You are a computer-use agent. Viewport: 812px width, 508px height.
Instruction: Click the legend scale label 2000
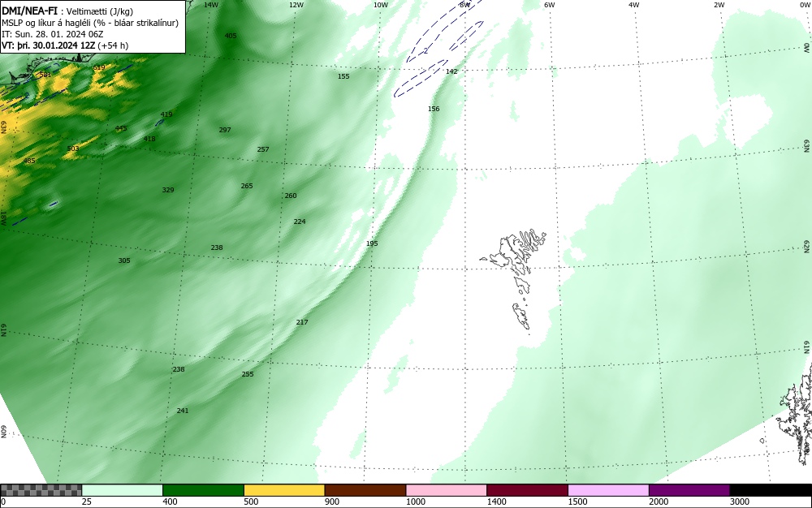[659, 502]
